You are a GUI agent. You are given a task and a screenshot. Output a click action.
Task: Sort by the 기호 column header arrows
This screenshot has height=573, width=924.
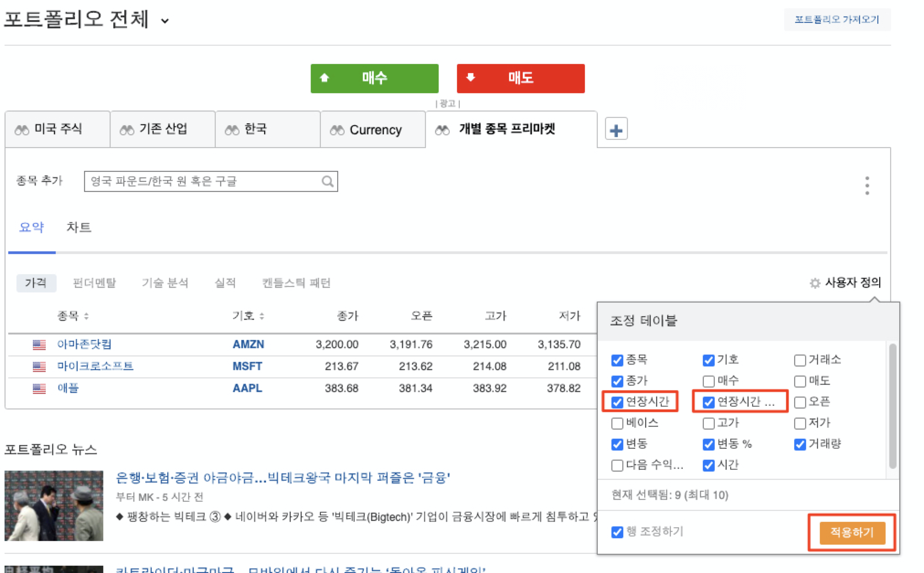tap(261, 316)
